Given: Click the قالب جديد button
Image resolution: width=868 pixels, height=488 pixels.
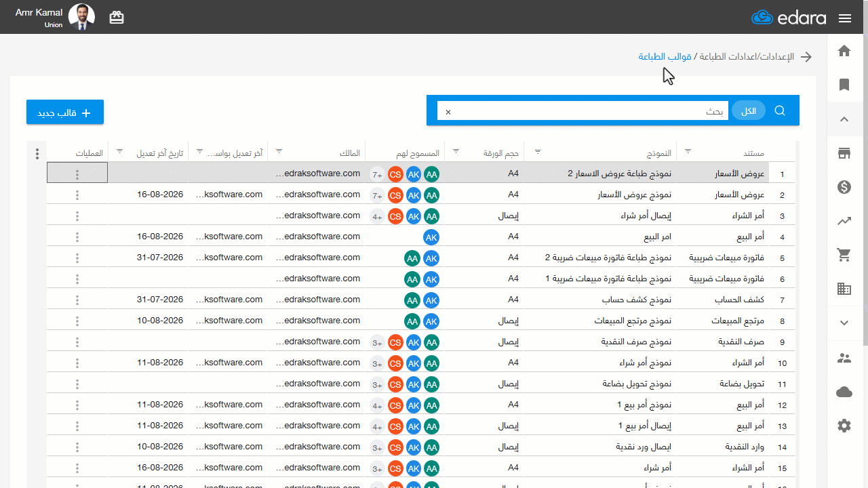Looking at the screenshot, I should (65, 113).
